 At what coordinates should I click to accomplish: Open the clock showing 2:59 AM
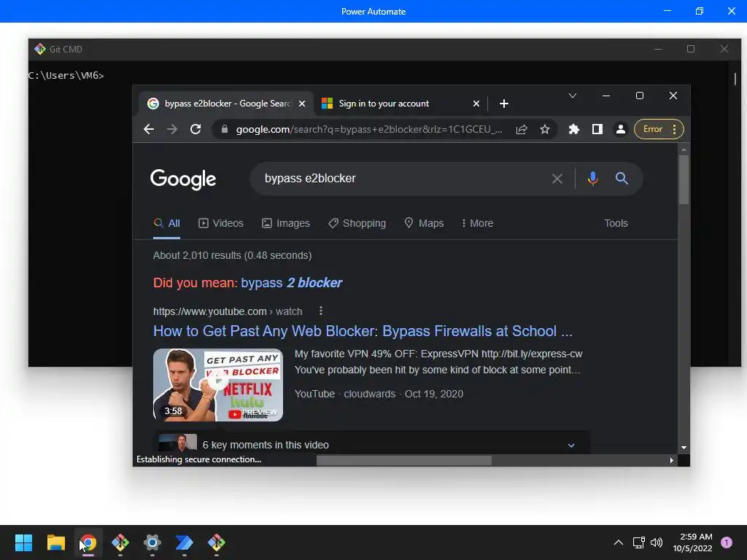click(693, 542)
